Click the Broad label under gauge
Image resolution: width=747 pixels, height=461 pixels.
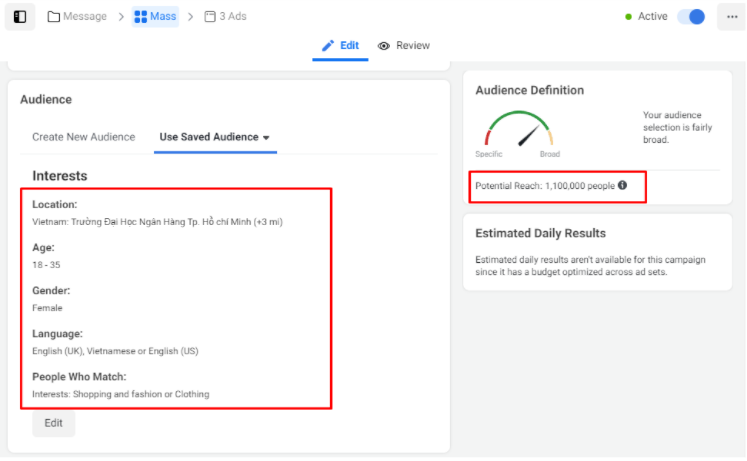click(550, 154)
